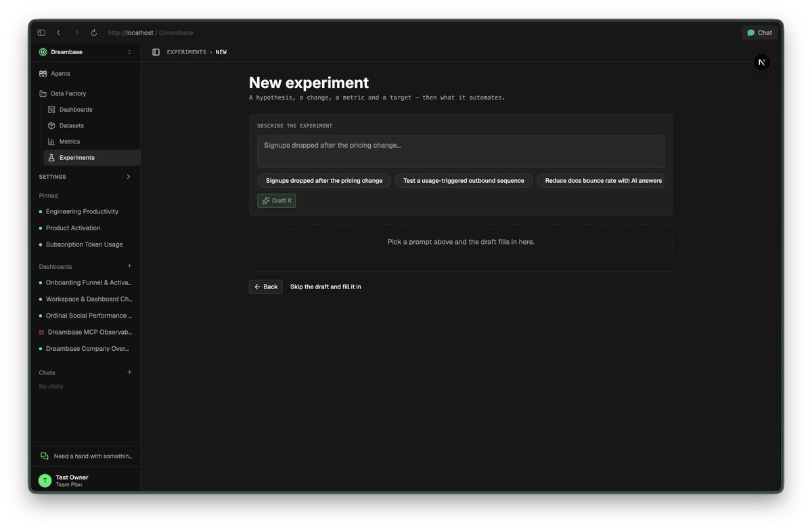Screen dimensions: 812x531
Task: Open the Test Owner account menu
Action: pos(86,481)
